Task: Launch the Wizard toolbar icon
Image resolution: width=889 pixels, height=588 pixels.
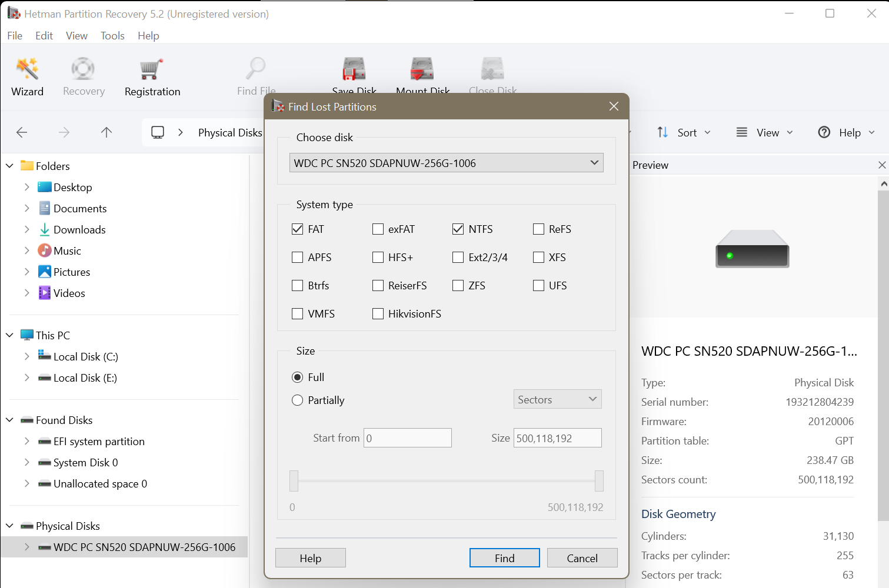Action: click(27, 69)
